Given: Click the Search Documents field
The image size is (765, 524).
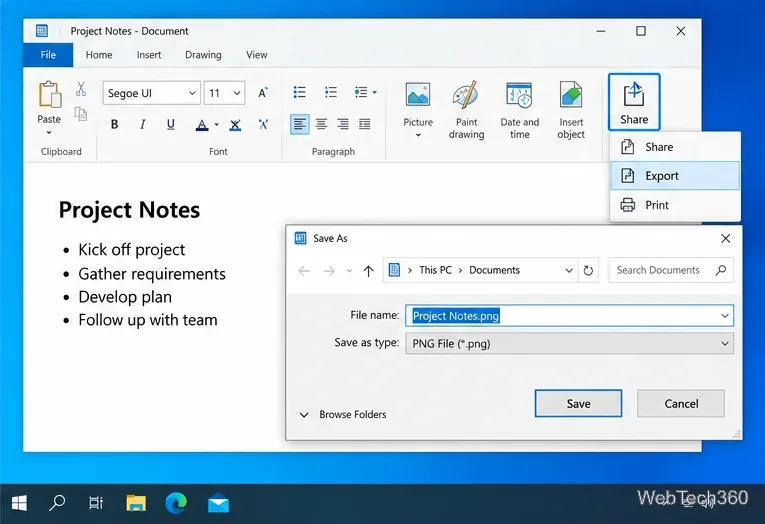Looking at the screenshot, I should [x=670, y=270].
